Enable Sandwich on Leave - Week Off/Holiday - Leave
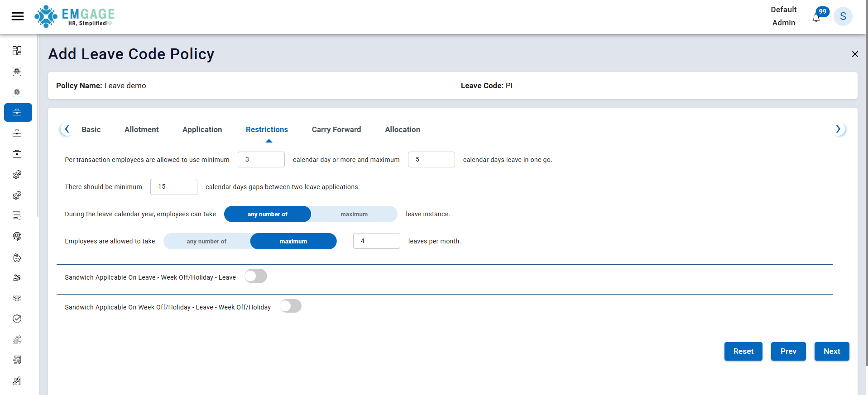 (x=256, y=276)
